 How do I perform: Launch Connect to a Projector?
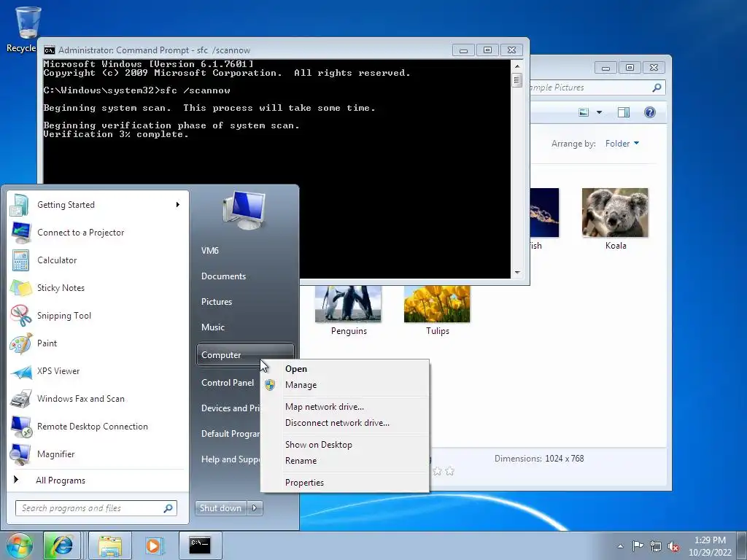pyautogui.click(x=98, y=233)
